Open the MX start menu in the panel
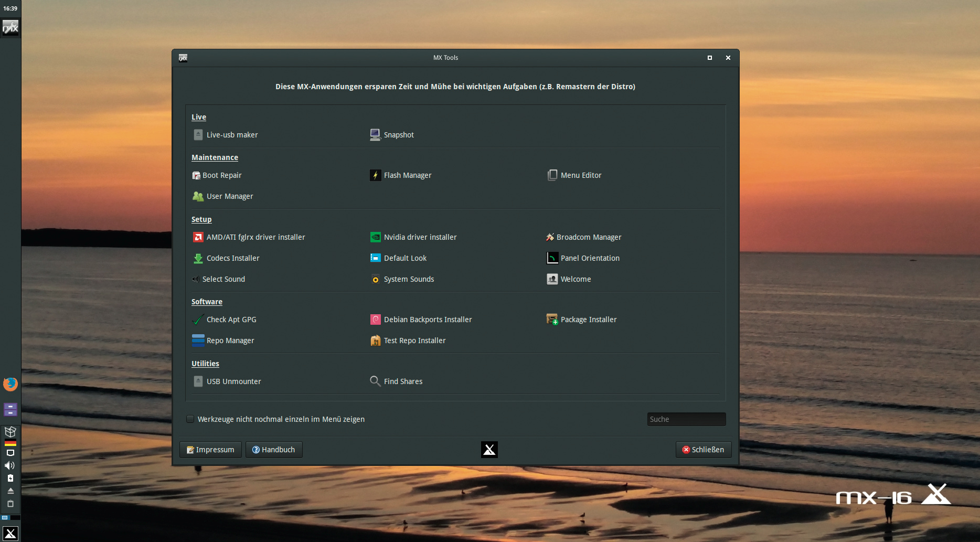Screen dimensions: 980x542 (x=10, y=534)
